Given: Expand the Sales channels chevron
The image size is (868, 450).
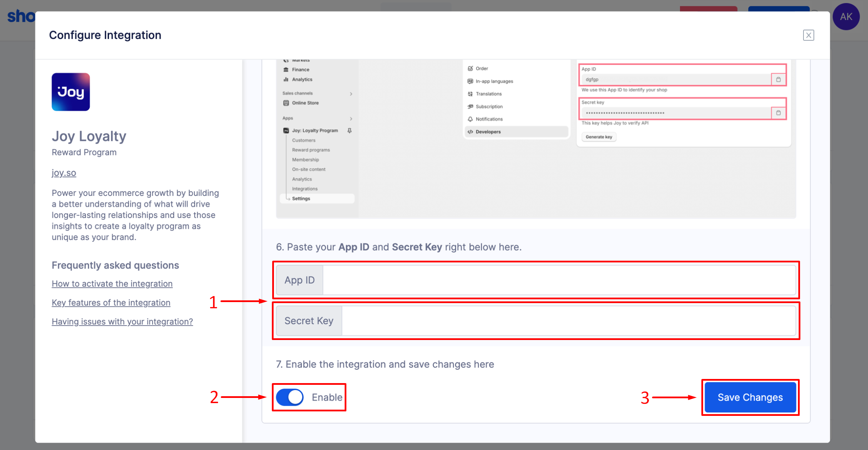Looking at the screenshot, I should 351,94.
